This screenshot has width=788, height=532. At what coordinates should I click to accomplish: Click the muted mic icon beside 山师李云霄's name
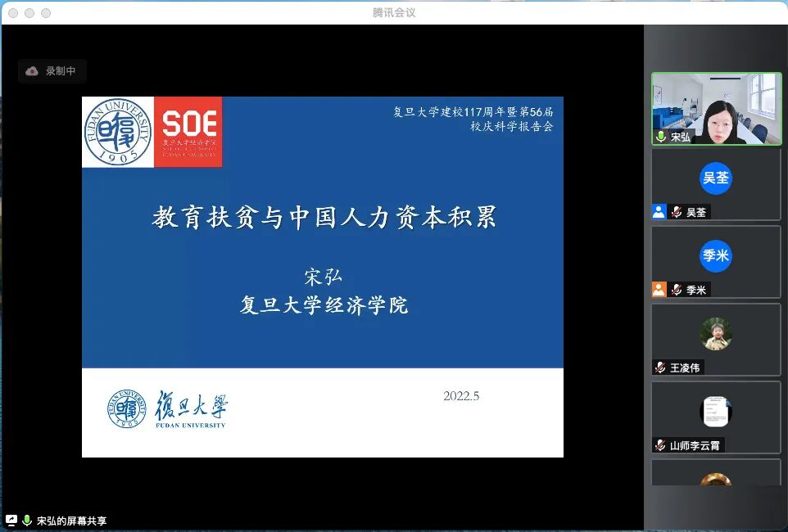tap(661, 445)
